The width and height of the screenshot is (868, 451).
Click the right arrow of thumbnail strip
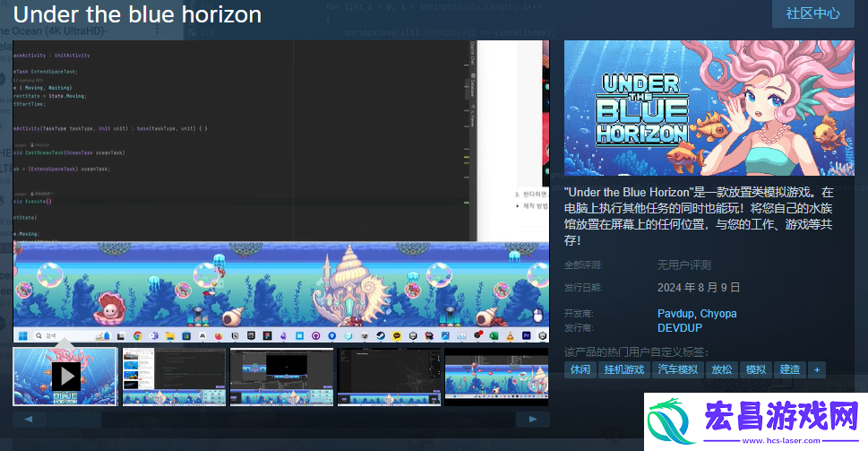click(533, 420)
